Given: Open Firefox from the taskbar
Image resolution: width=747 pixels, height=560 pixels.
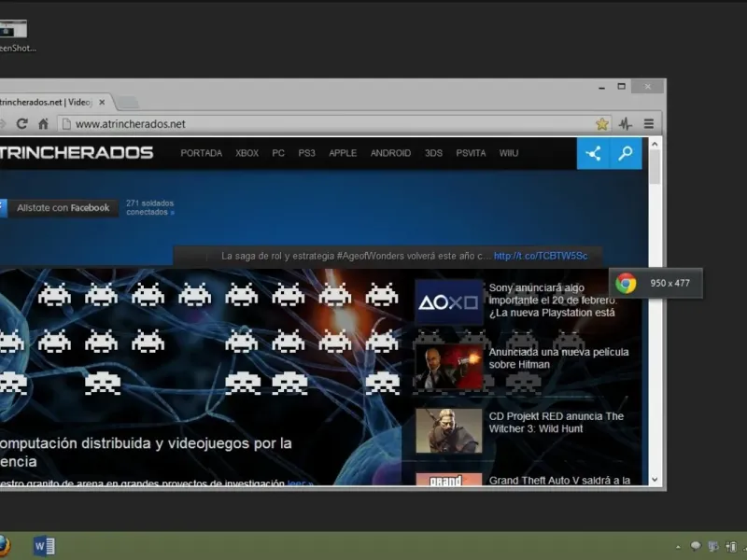Looking at the screenshot, I should point(4,546).
